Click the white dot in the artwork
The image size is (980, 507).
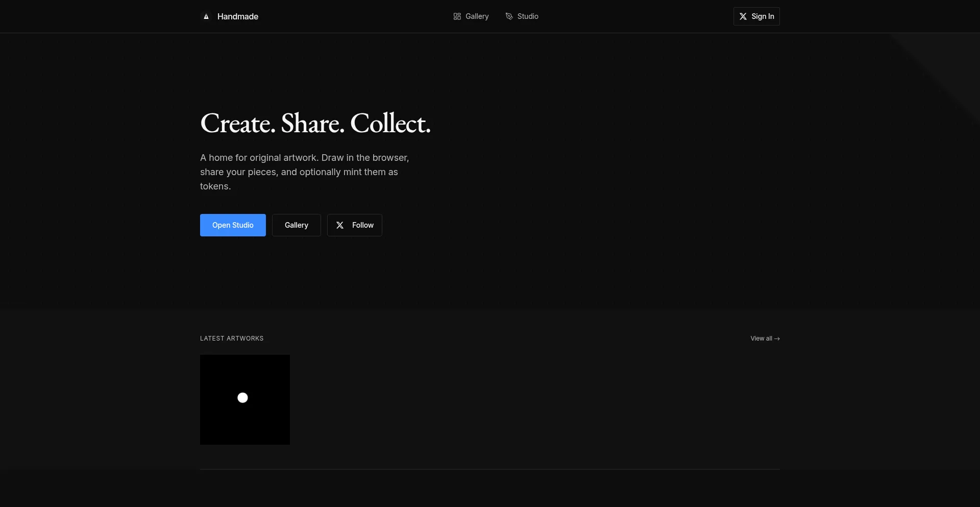[x=242, y=398]
